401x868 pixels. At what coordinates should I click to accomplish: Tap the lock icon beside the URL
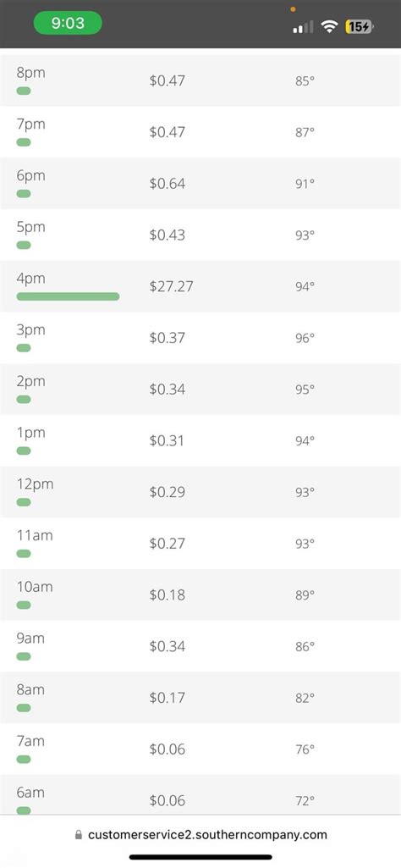click(79, 834)
